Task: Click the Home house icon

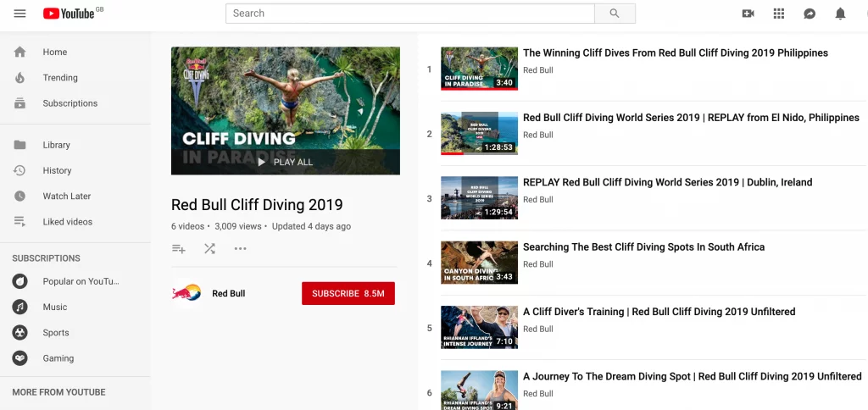Action: (x=20, y=52)
